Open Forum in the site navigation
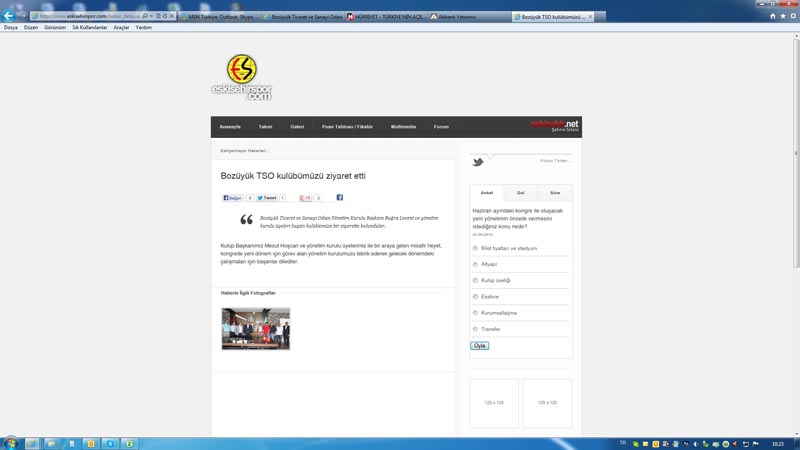 441,127
